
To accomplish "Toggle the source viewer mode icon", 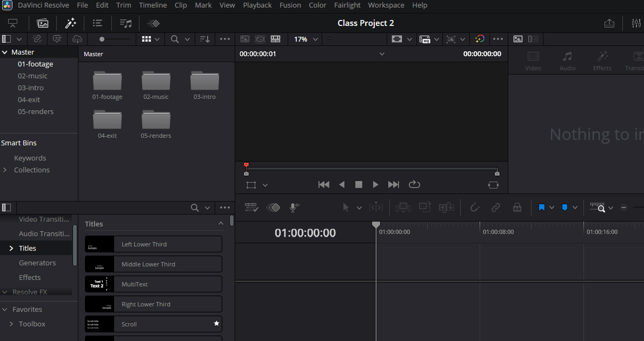I will click(245, 39).
